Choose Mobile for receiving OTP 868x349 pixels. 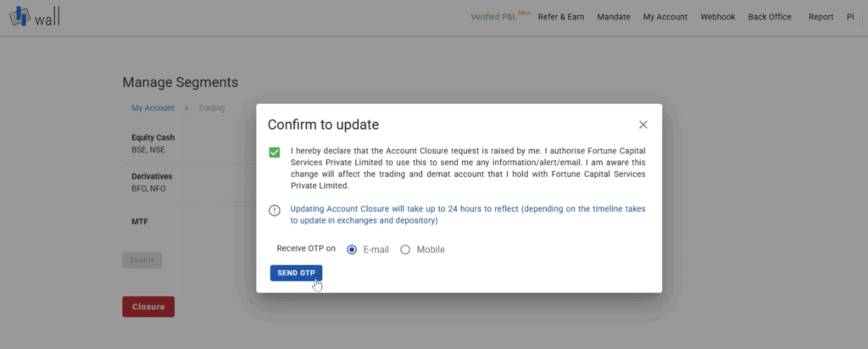coord(405,249)
